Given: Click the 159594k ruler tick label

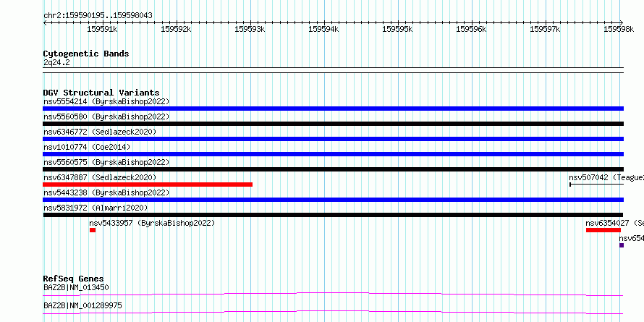Looking at the screenshot, I should tap(323, 29).
